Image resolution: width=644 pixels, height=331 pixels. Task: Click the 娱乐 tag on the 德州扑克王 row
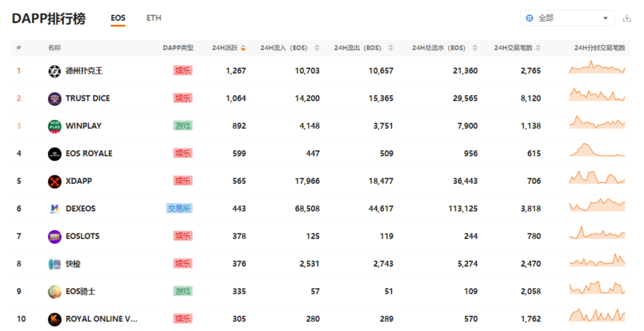coord(183,71)
